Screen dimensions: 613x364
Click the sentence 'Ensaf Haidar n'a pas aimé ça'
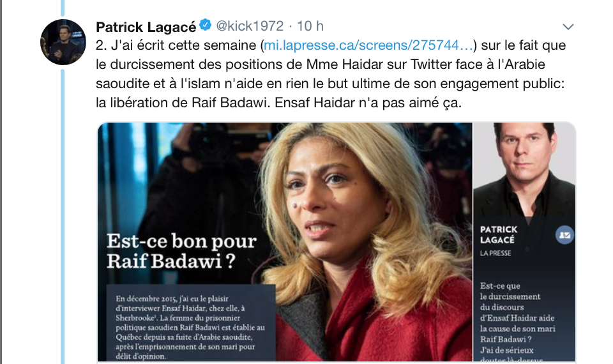[368, 103]
